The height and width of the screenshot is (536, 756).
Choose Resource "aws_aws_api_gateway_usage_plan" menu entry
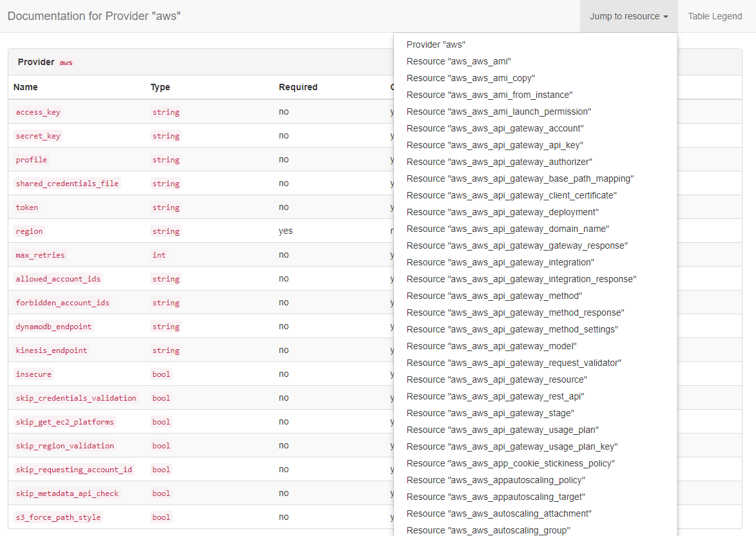(x=535, y=430)
